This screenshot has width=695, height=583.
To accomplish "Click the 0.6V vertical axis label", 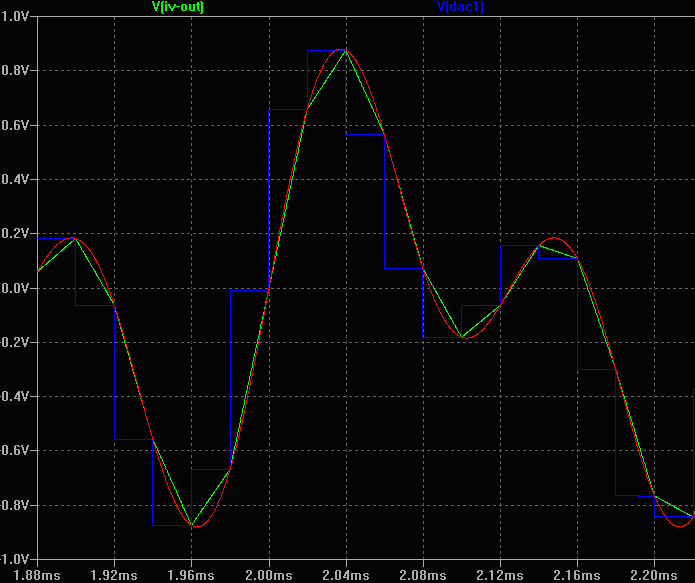I will click(x=15, y=125).
